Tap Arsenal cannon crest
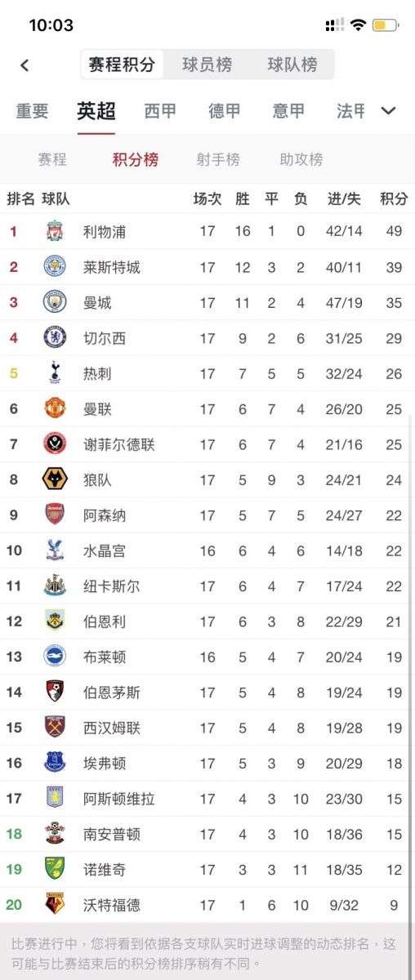415x980 pixels. pyautogui.click(x=55, y=515)
